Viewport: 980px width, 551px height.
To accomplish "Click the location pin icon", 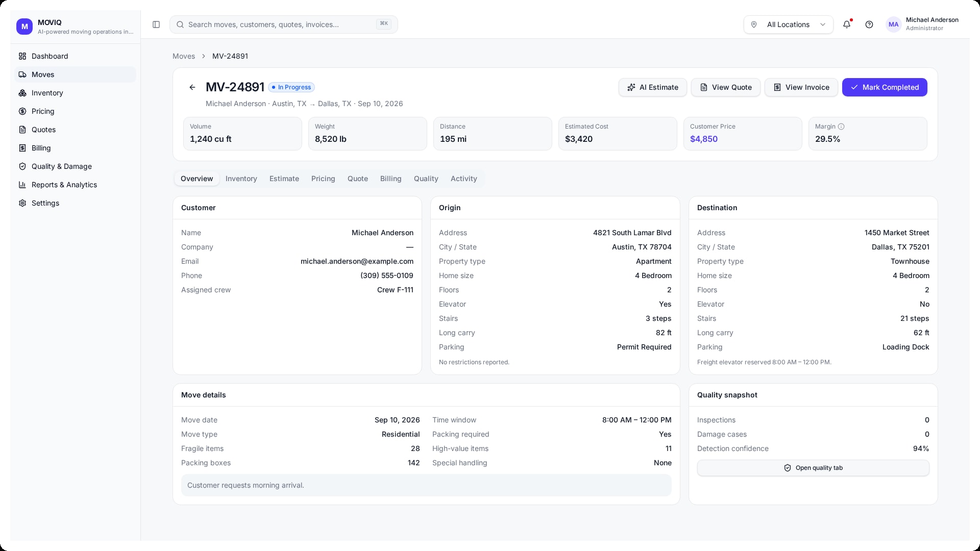I will 754,24.
